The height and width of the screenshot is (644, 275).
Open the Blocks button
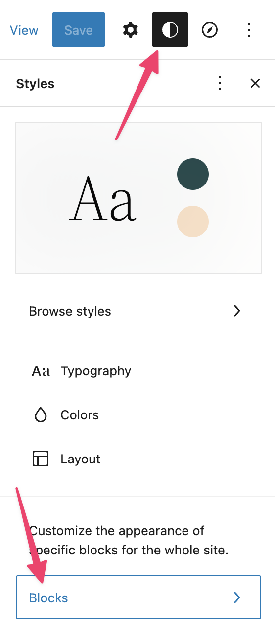(138, 598)
